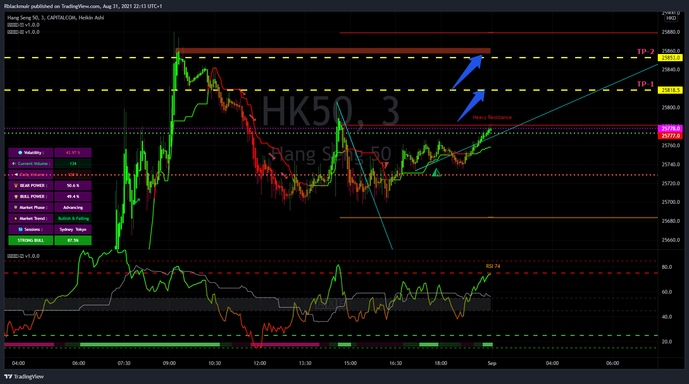Click the yellow 25853.0 price label
Image resolution: width=689 pixels, height=384 pixels.
[670, 58]
